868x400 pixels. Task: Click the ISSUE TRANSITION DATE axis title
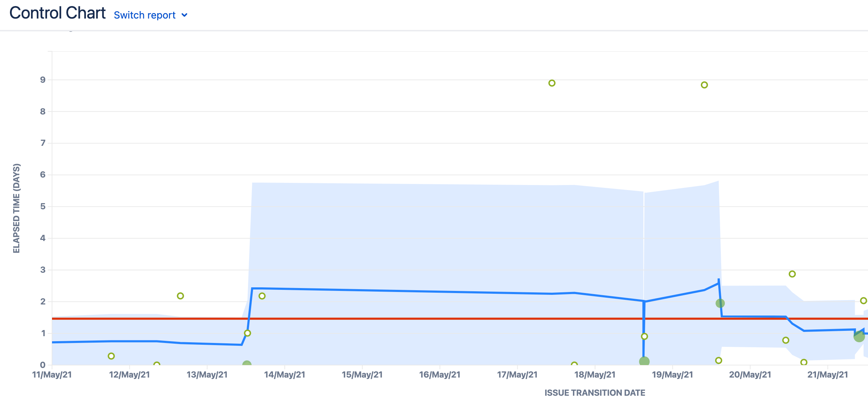(595, 393)
